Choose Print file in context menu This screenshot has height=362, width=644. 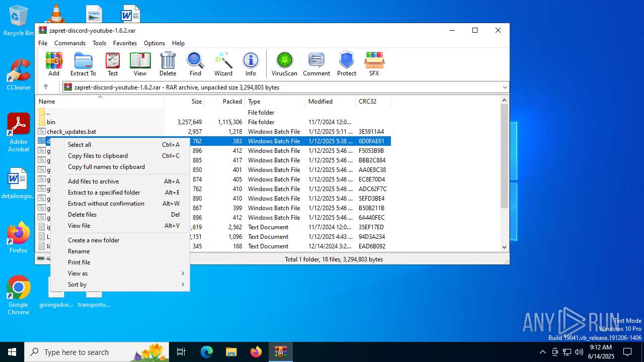(120, 262)
